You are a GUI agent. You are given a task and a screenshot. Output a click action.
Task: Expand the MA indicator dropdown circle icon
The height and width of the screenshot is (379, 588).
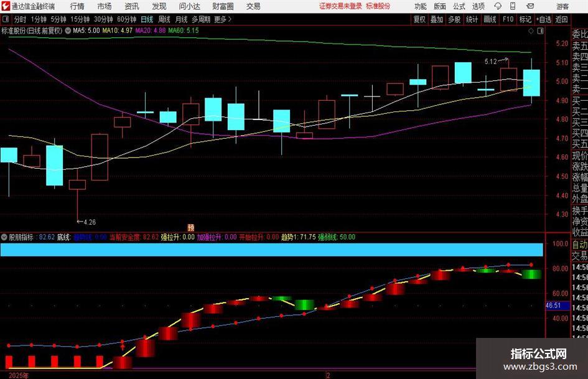click(x=68, y=30)
